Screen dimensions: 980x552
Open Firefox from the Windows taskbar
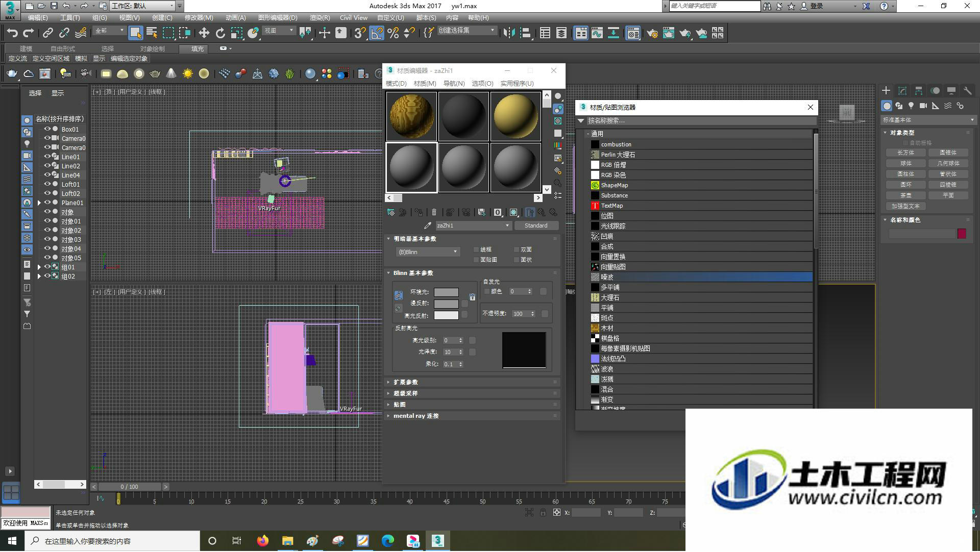262,541
